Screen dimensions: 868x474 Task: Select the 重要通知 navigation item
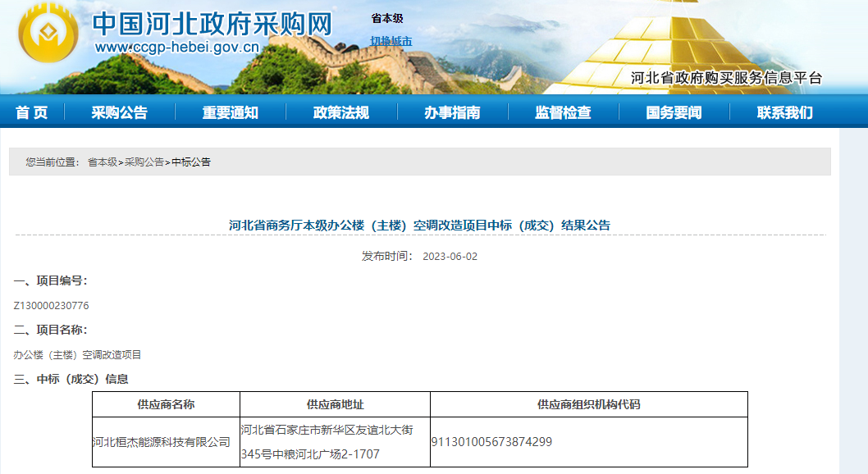tap(231, 112)
